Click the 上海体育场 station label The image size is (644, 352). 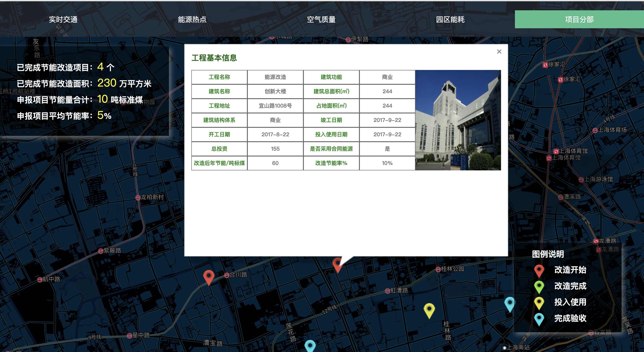pyautogui.click(x=612, y=130)
